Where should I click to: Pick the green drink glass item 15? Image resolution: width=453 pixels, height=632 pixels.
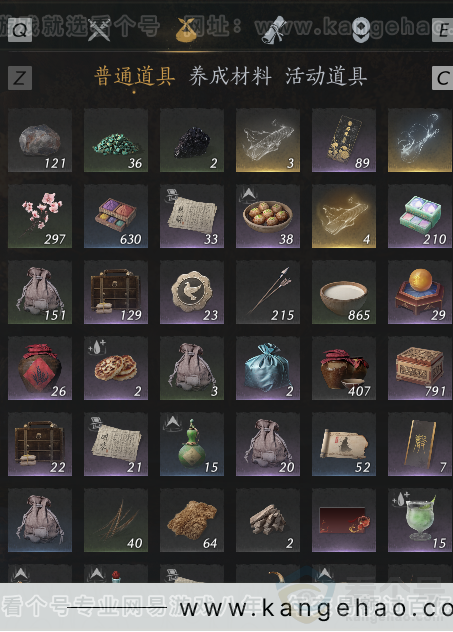point(420,520)
